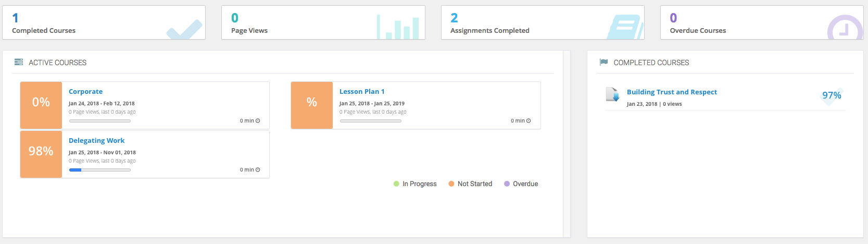Open the Delegating Work course

point(96,141)
